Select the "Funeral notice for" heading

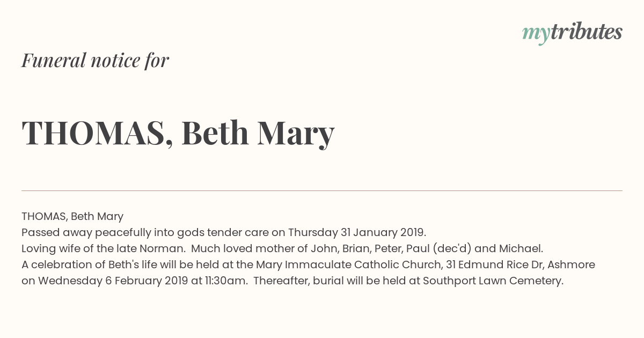coord(95,61)
